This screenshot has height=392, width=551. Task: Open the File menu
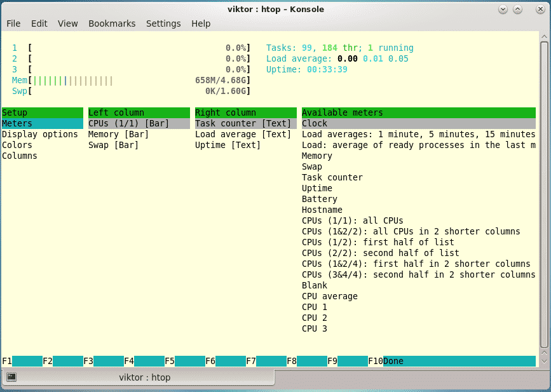click(x=13, y=24)
